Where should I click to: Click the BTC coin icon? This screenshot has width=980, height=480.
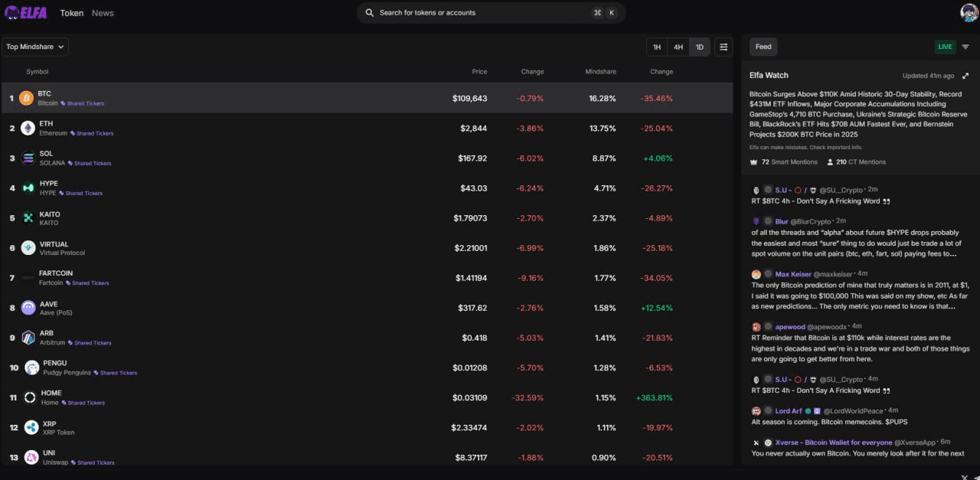(27, 98)
